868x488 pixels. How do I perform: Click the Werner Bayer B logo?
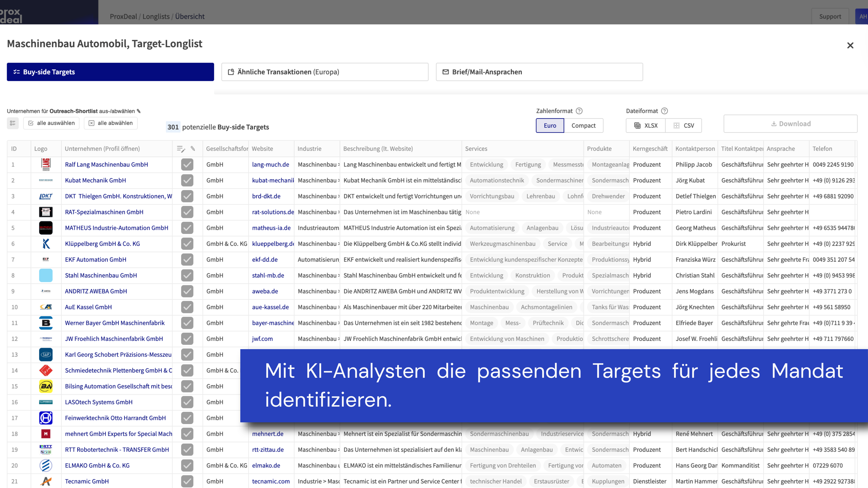pos(46,323)
